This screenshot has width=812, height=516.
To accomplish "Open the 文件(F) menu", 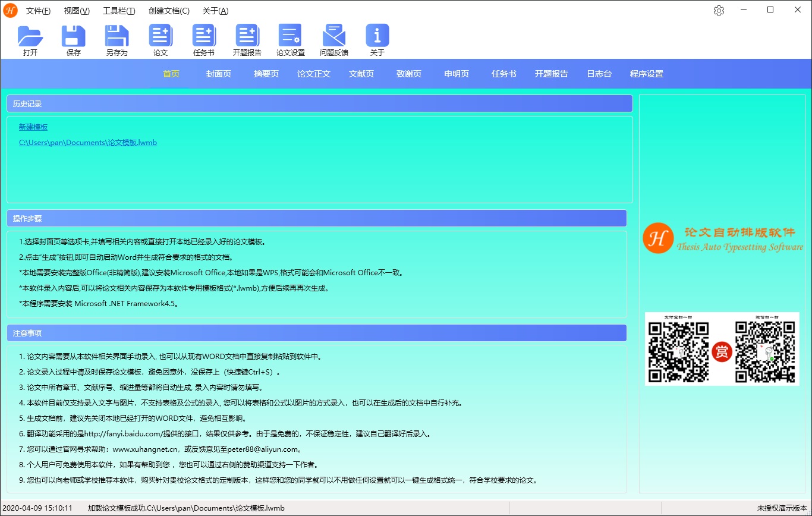I will click(38, 11).
